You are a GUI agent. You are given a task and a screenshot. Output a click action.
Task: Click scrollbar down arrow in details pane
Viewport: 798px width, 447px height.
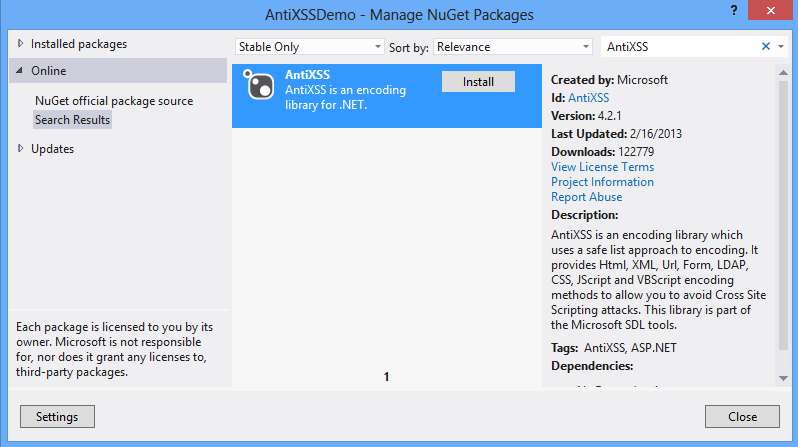point(783,378)
